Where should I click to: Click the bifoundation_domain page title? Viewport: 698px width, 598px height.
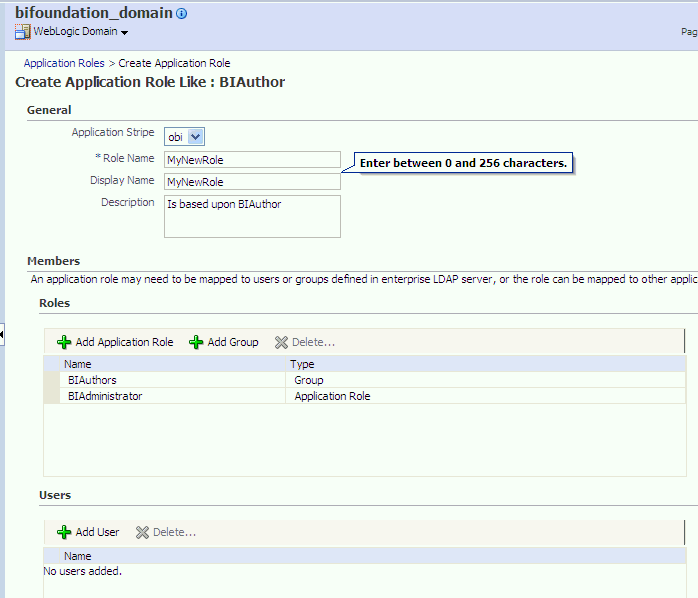tap(93, 13)
